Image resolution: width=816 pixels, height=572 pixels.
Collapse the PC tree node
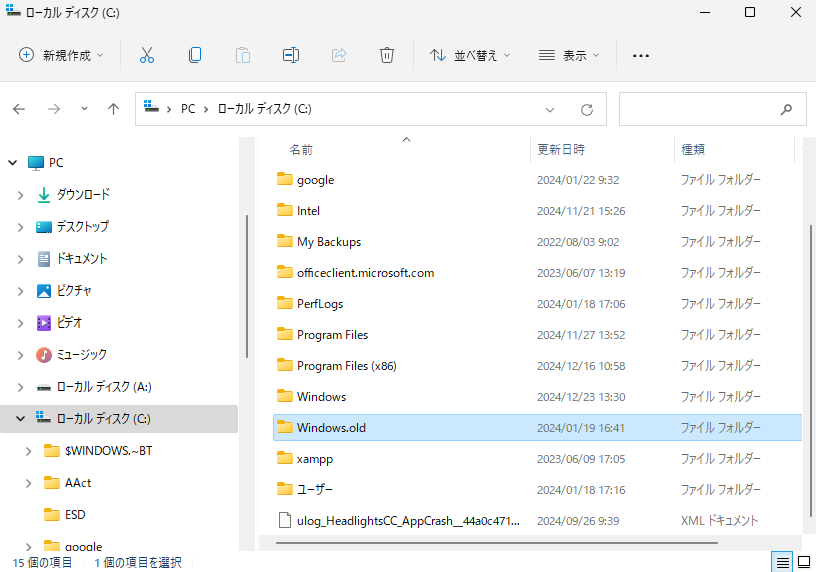[x=12, y=163]
